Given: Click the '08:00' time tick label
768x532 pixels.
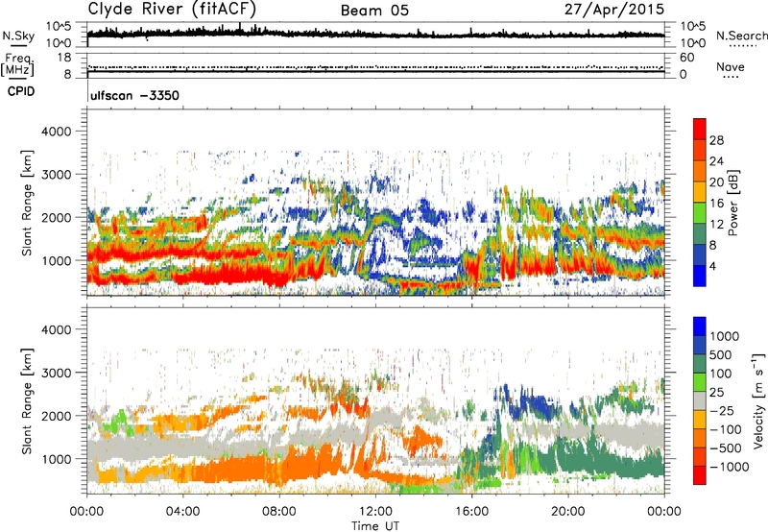Looking at the screenshot, I should pyautogui.click(x=279, y=512).
